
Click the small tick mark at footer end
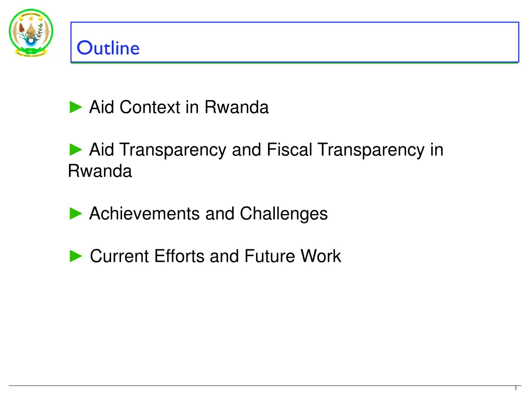pos(516,388)
